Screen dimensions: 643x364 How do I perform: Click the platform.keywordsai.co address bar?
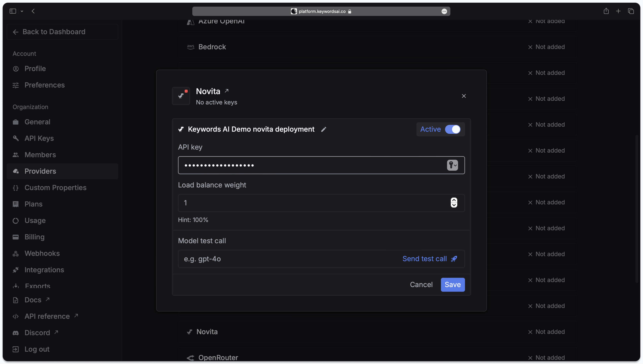click(321, 11)
